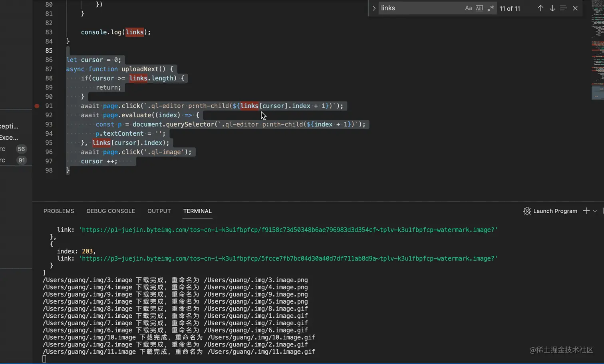Toggle Match Case in find widget

point(468,8)
